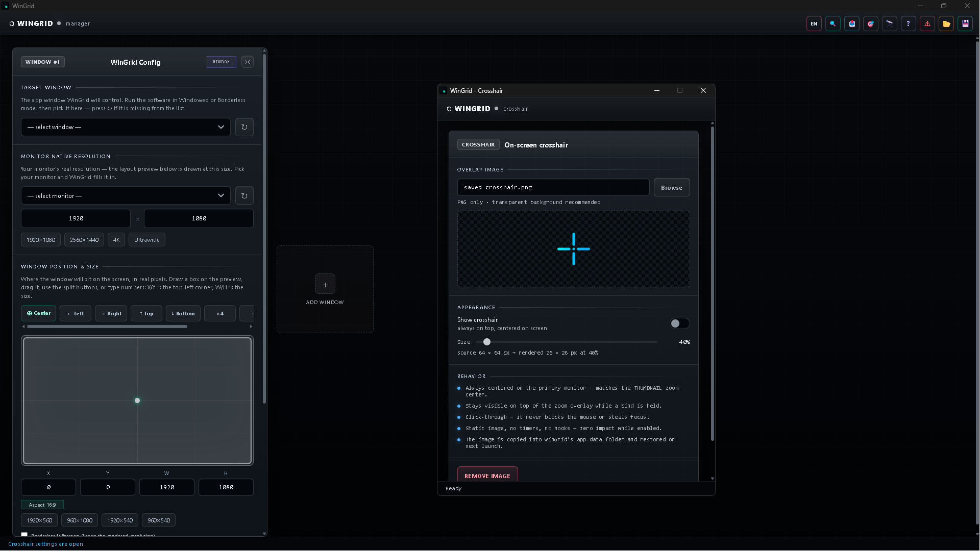Screen dimensions: 980x551
Task: Edit the monitor height field 1080
Action: pyautogui.click(x=199, y=218)
